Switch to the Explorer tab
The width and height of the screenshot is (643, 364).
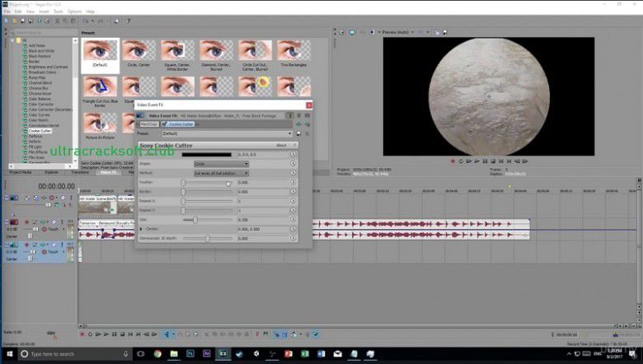(x=51, y=172)
